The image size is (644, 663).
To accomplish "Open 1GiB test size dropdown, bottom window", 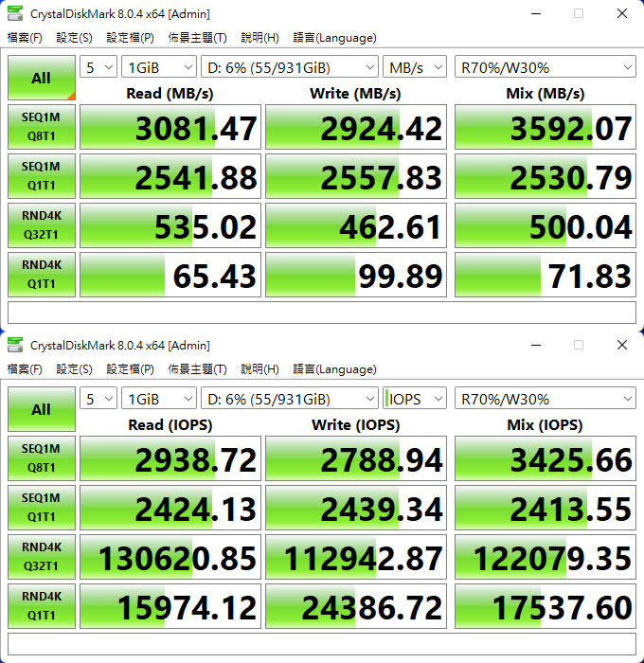I will coord(159,399).
